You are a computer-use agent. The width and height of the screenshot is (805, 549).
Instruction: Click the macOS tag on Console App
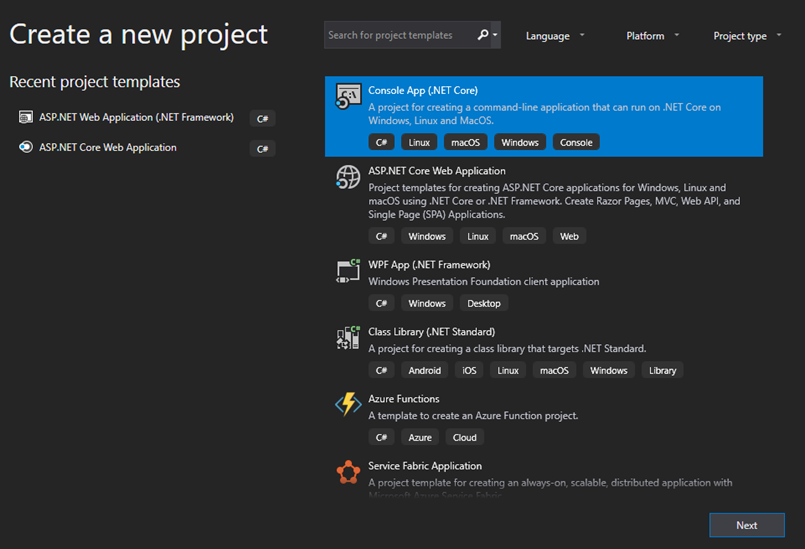click(466, 142)
